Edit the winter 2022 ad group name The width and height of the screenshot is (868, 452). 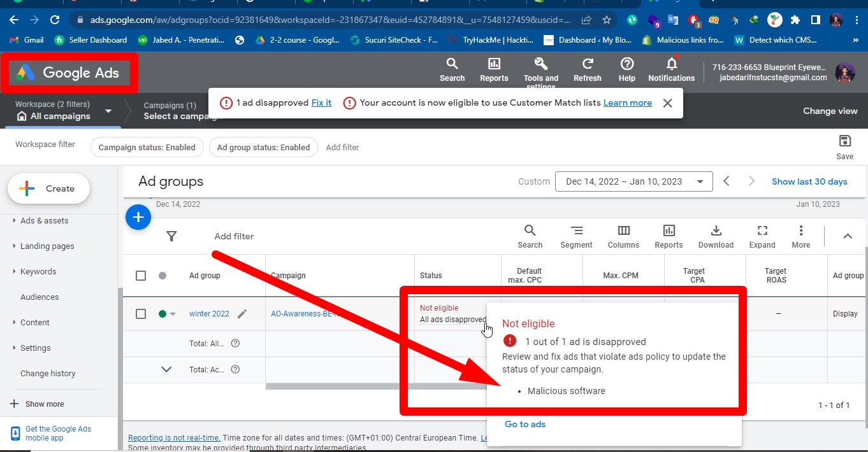[242, 314]
